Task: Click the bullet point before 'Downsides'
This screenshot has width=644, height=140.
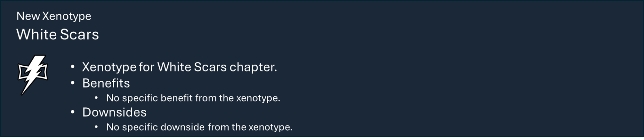Action: [x=72, y=112]
